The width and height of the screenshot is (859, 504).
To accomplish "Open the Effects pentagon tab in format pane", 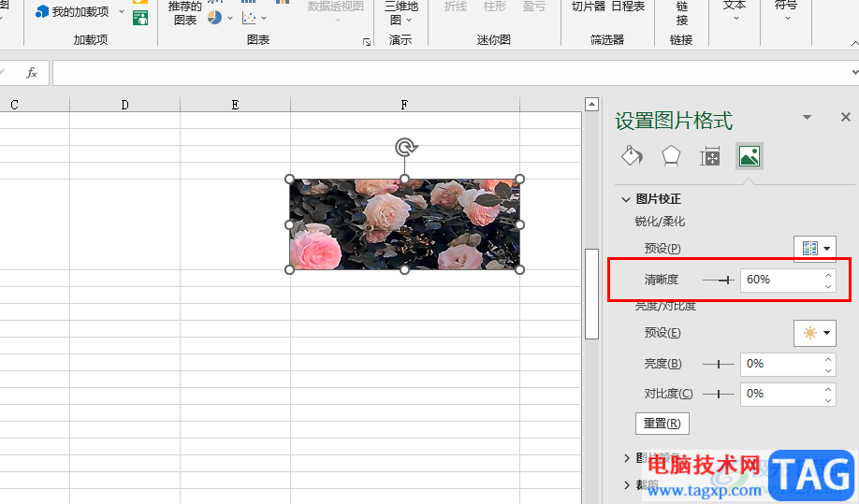I will click(x=671, y=156).
